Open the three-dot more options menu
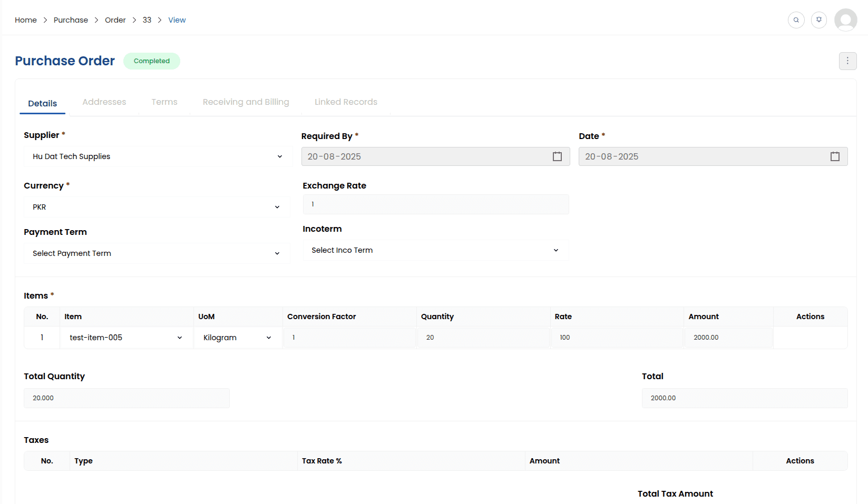The image size is (868, 504). tap(847, 61)
